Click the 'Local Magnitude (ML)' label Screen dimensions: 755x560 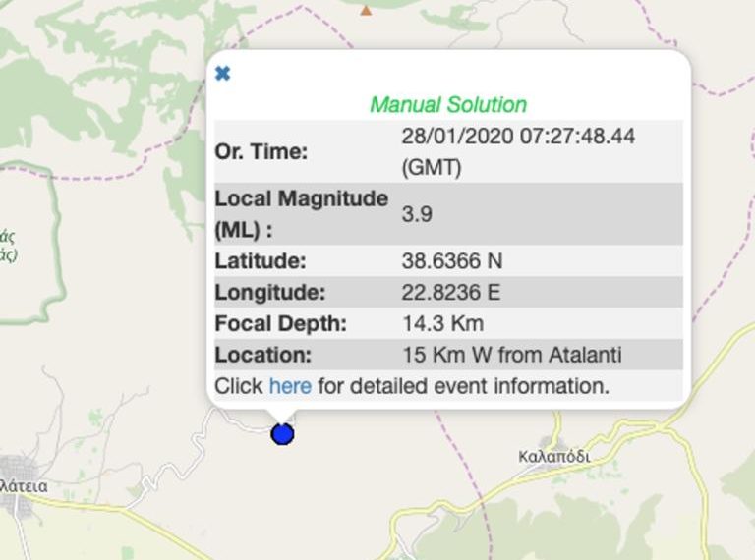301,213
